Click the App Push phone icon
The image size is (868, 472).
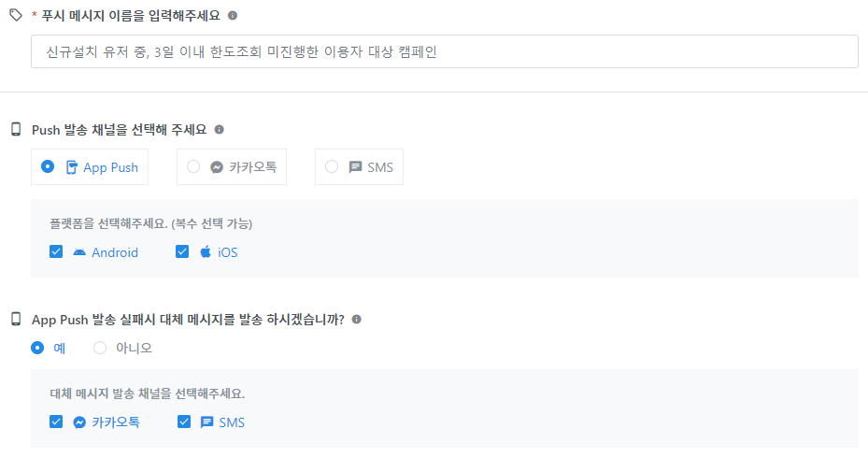72,167
